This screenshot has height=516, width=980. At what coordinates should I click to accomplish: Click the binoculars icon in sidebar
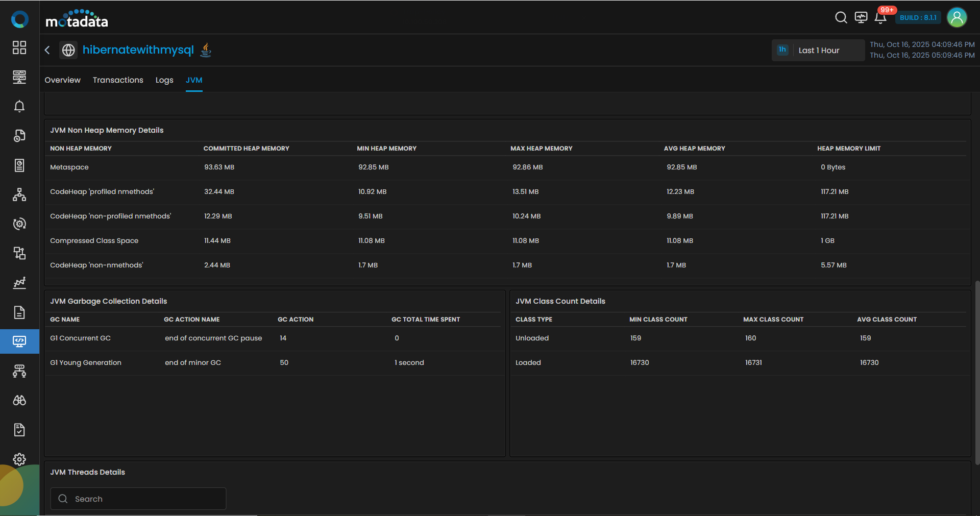tap(19, 401)
